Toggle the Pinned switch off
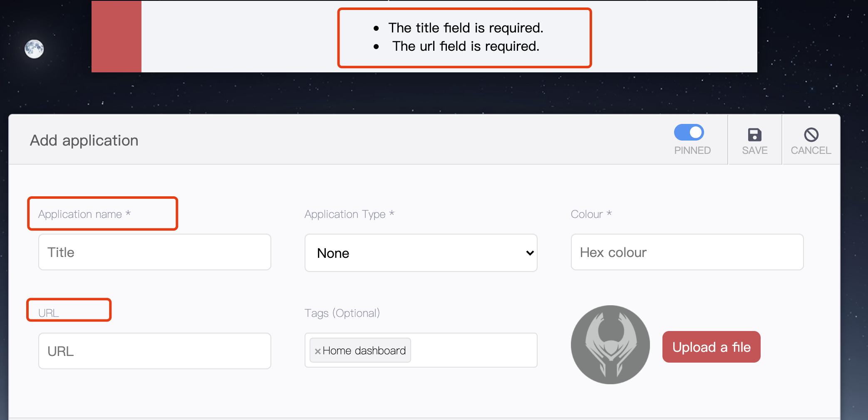 (x=689, y=133)
